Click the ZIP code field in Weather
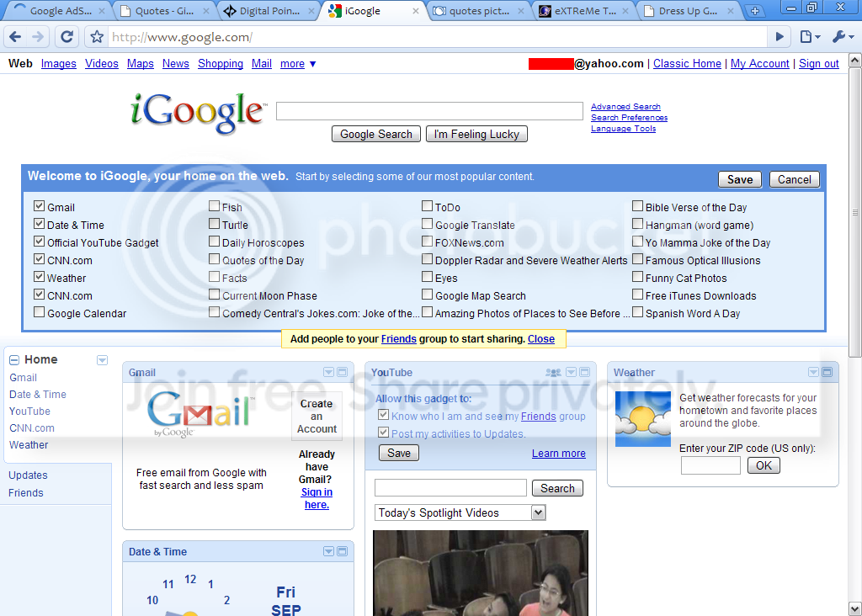Viewport: 862px width, 616px height. click(710, 465)
